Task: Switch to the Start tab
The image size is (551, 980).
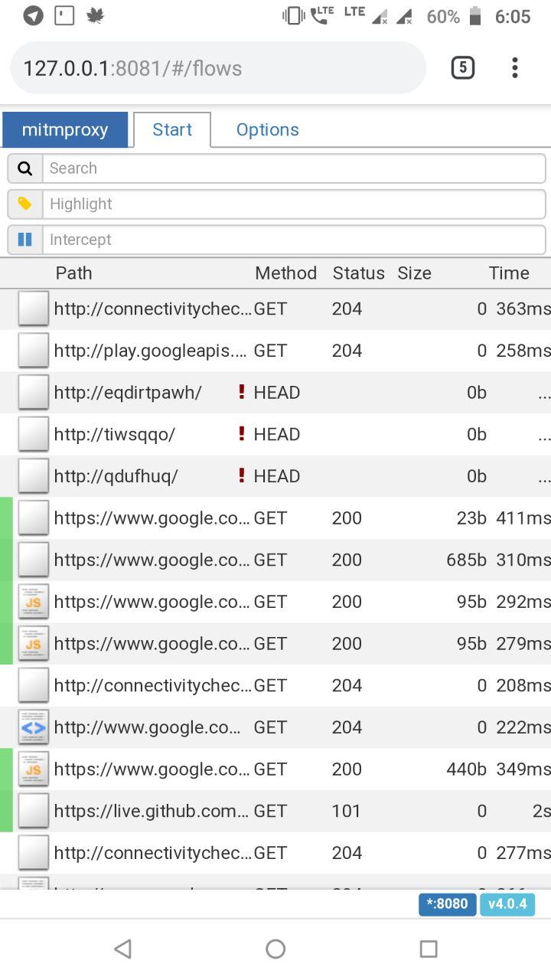Action: (x=172, y=129)
